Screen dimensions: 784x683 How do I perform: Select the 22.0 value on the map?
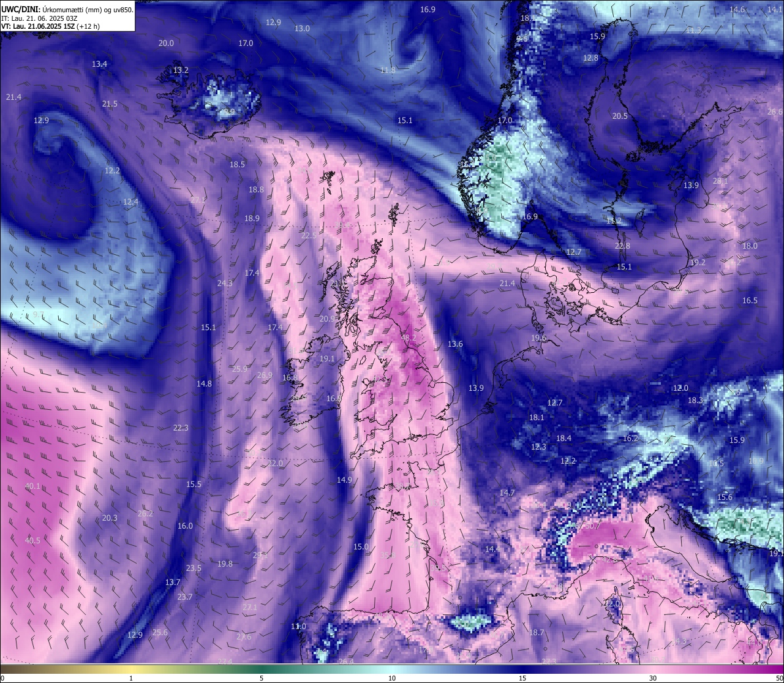tap(275, 463)
